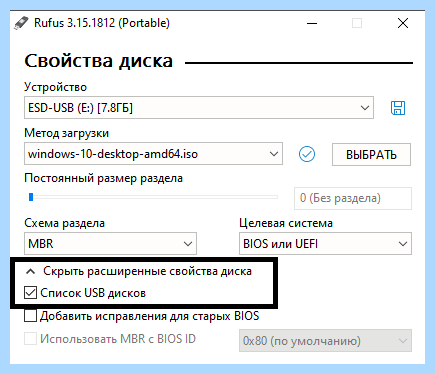Click the Целевая система label
The width and height of the screenshot is (435, 374).
click(286, 223)
